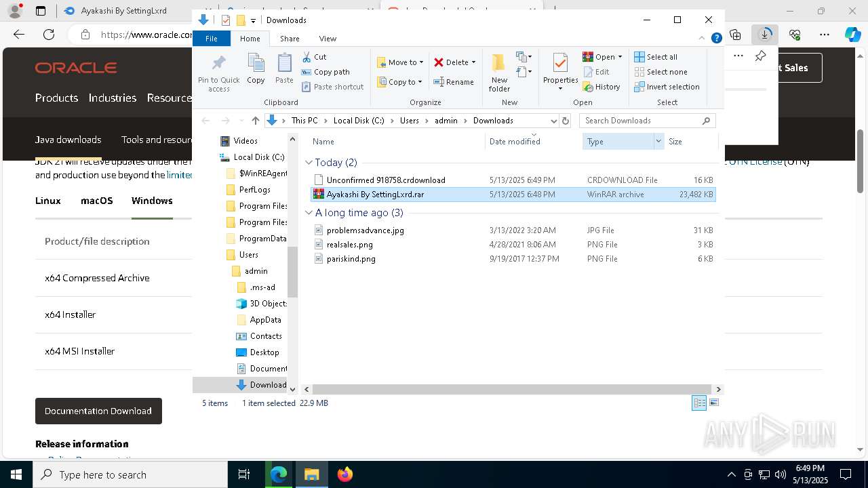The image size is (868, 488).
Task: Click the Up one level arrow
Action: click(x=255, y=121)
